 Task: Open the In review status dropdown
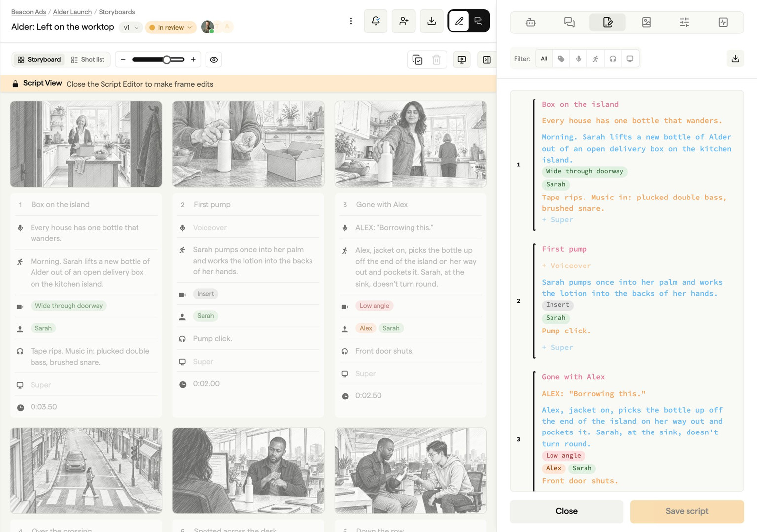click(x=171, y=27)
